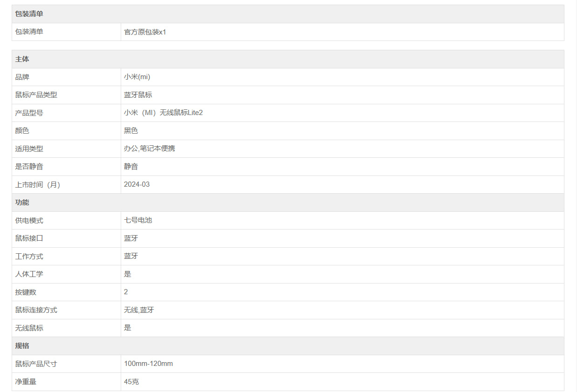
Task: Click the 规格 section header
Action: pyautogui.click(x=22, y=346)
